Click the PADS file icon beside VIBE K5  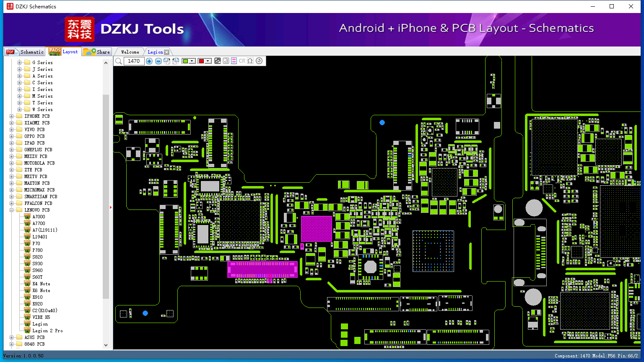[27, 317]
